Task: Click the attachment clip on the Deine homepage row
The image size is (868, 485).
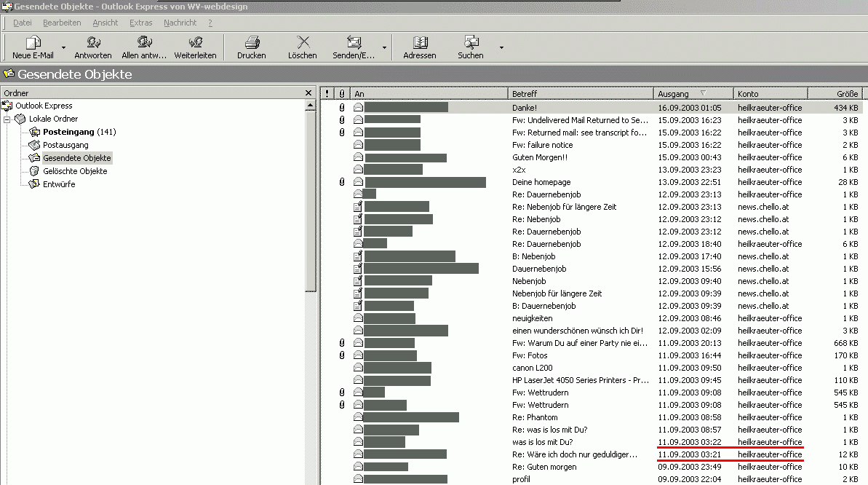Action: pos(342,182)
